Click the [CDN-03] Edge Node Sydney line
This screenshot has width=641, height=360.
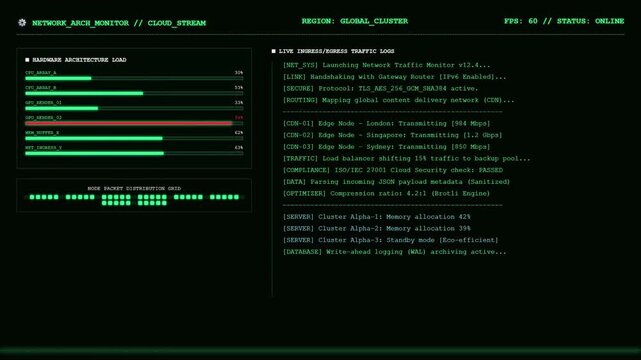[x=386, y=147]
